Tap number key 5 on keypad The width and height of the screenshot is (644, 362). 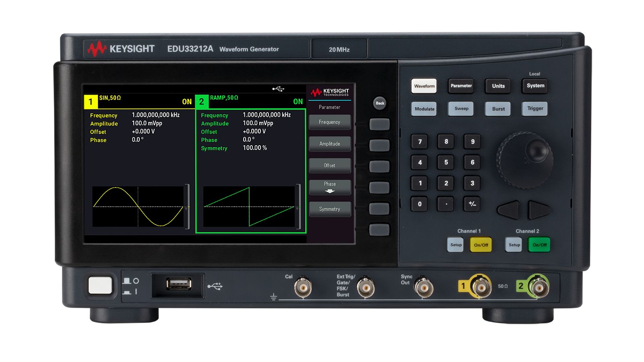coord(446,162)
